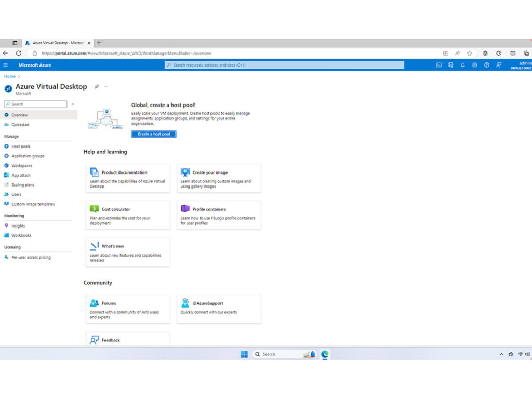The width and height of the screenshot is (532, 399).
Task: Click Create a host pool button
Action: (x=154, y=134)
